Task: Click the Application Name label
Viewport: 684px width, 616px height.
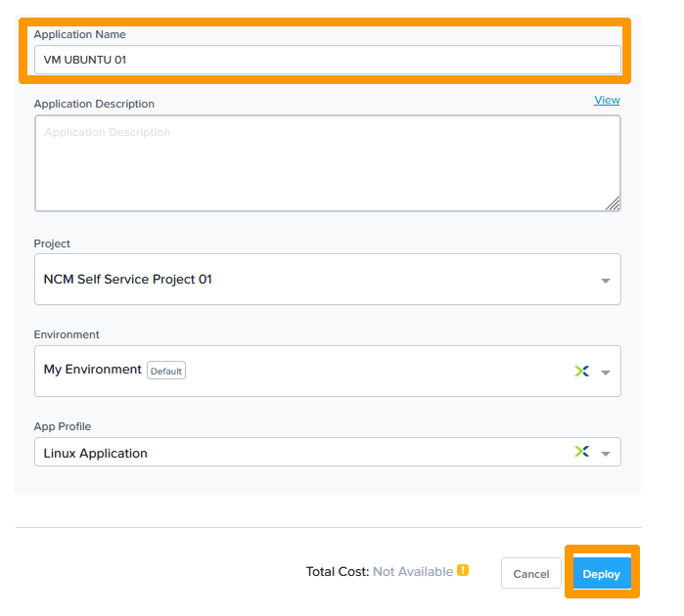Action: [x=80, y=34]
